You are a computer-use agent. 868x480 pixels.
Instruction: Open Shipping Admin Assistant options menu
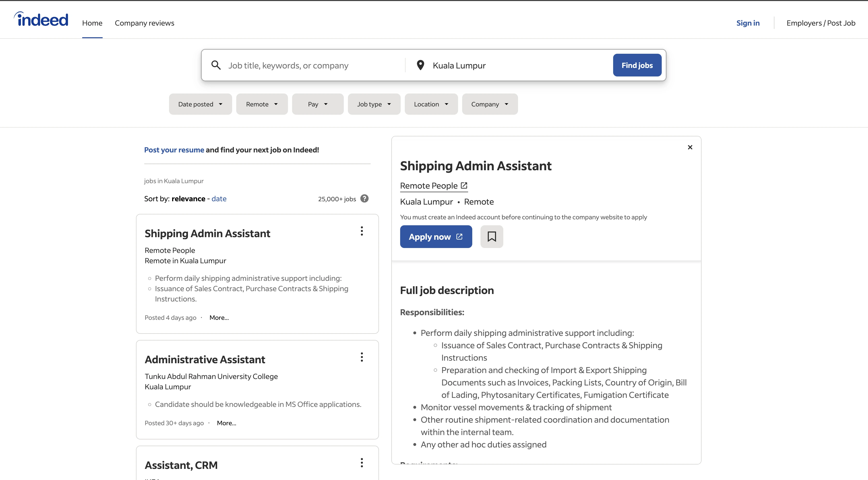pos(362,231)
